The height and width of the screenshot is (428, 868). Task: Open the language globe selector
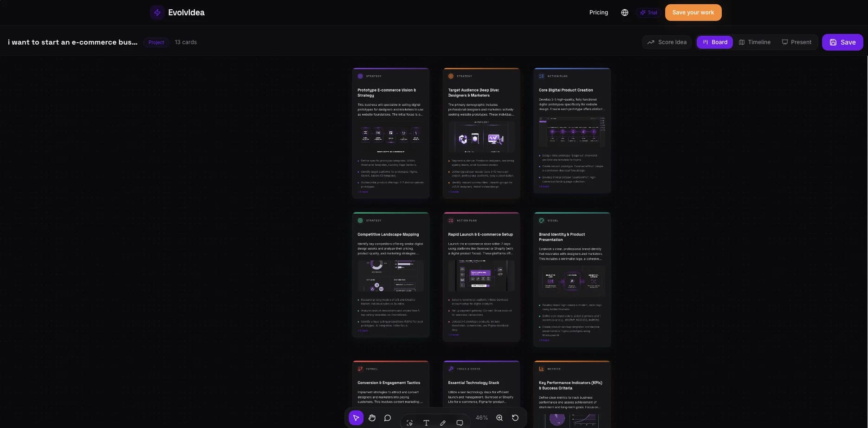point(625,13)
